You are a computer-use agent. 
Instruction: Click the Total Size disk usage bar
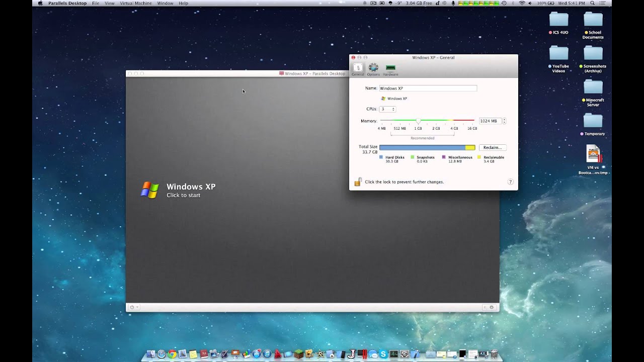click(427, 147)
